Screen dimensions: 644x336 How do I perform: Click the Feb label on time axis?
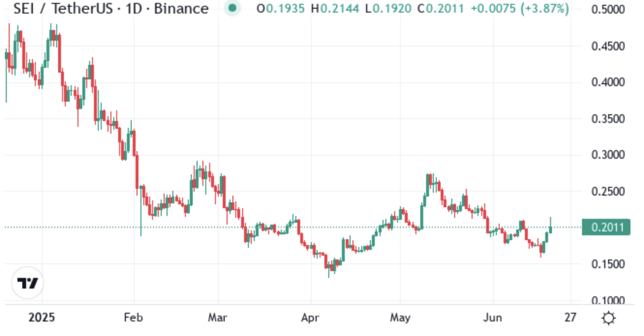pyautogui.click(x=134, y=318)
